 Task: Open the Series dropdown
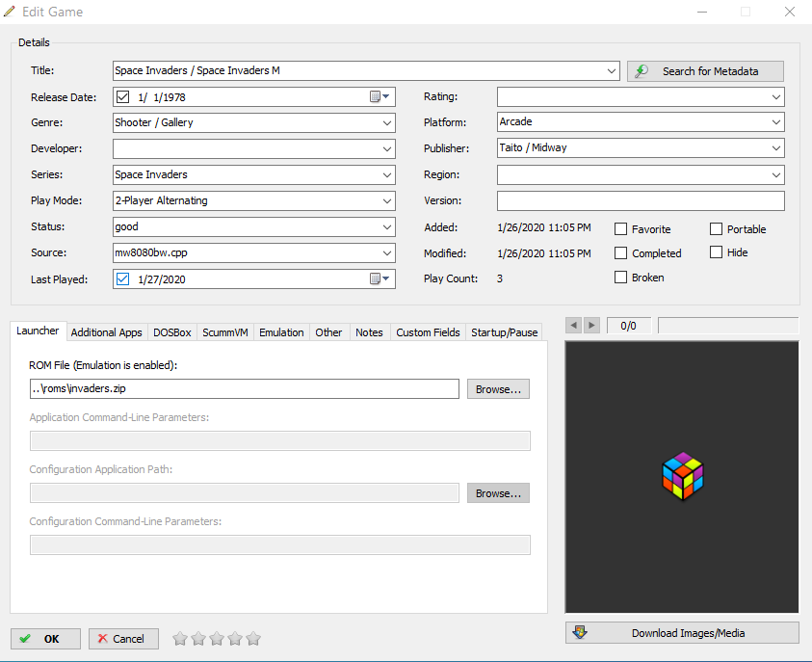click(387, 174)
